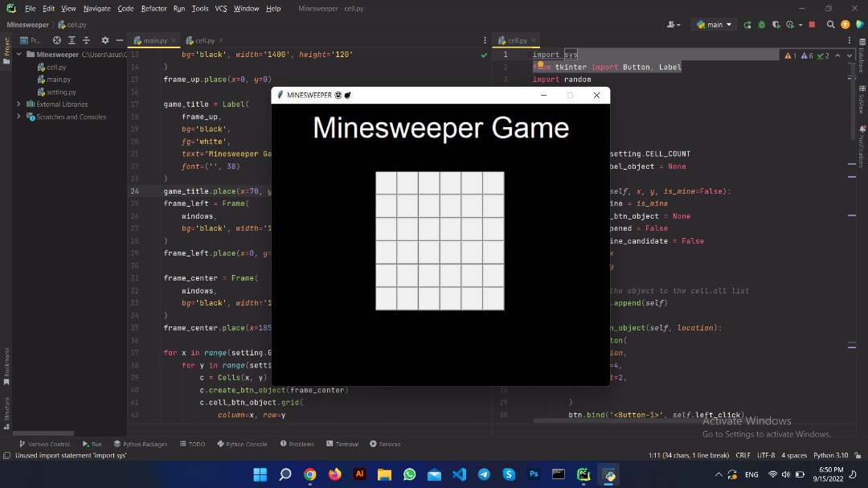Open the Problems tool window
This screenshot has height=488, width=868.
pyautogui.click(x=297, y=444)
